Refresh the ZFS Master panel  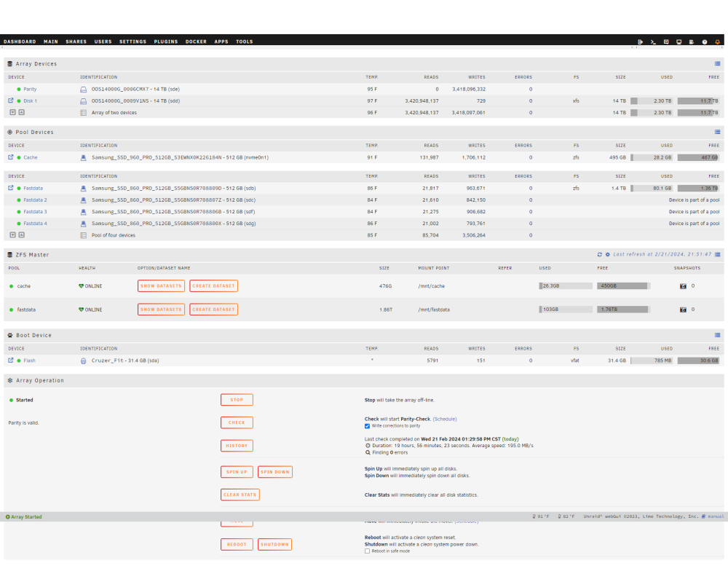(599, 255)
